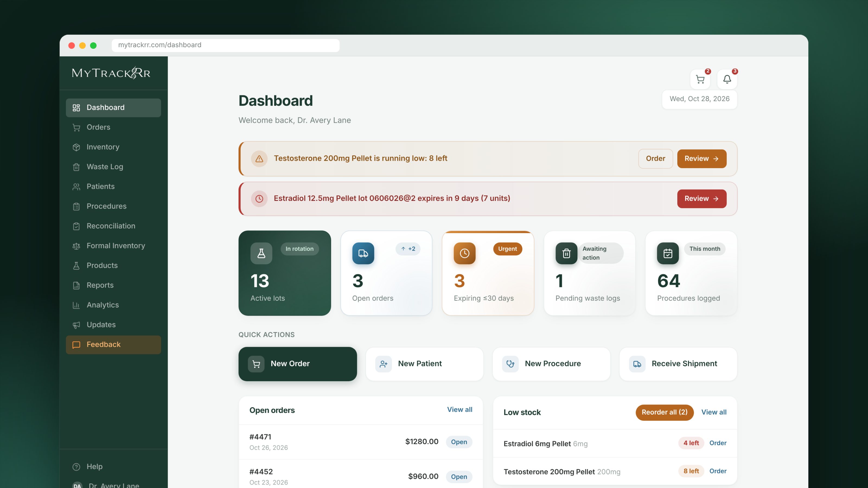
Task: Click the New Procedure quick action
Action: (551, 364)
